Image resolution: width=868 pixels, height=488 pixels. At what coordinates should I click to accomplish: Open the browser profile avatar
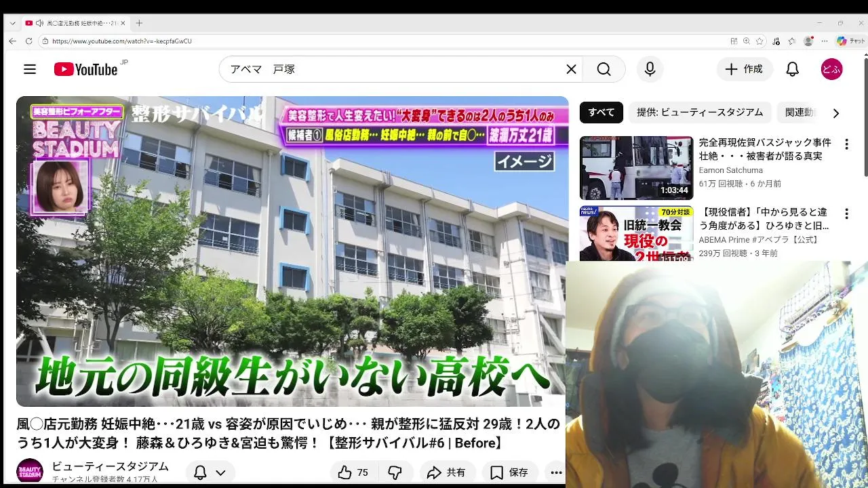(808, 41)
